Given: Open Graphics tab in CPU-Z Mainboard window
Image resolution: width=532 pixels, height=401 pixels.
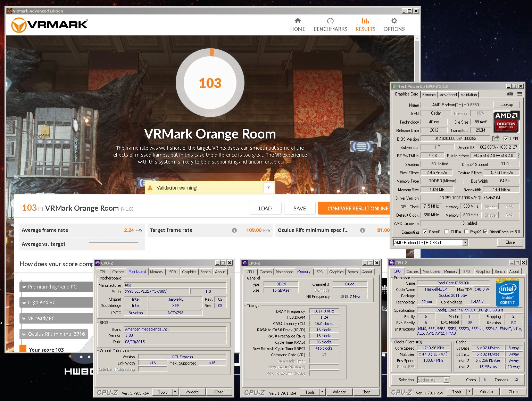Looking at the screenshot, I should (189, 272).
